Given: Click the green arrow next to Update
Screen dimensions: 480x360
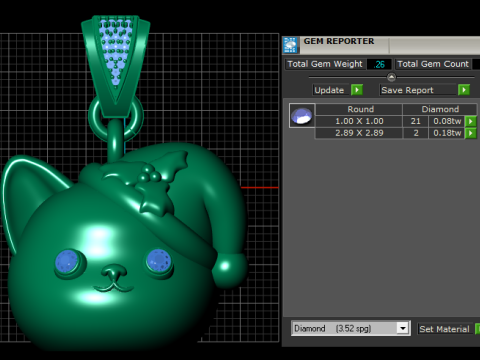Looking at the screenshot, I should (x=357, y=90).
